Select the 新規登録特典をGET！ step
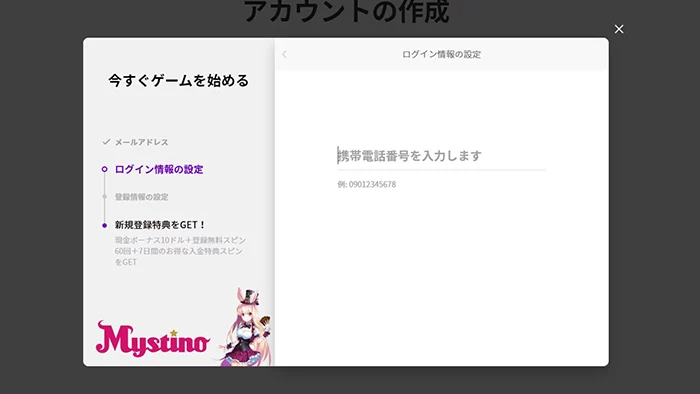Viewport: 700px width, 394px height. [160, 225]
